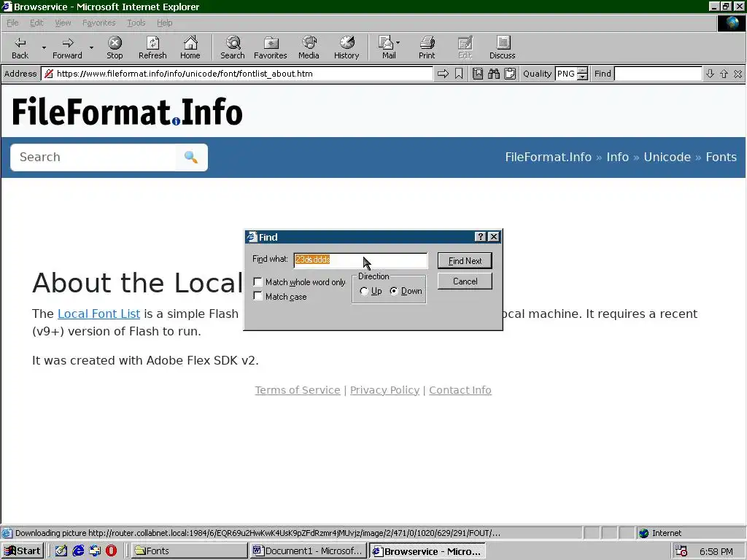The image size is (747, 560).
Task: Select the Down direction radio button
Action: pyautogui.click(x=394, y=291)
